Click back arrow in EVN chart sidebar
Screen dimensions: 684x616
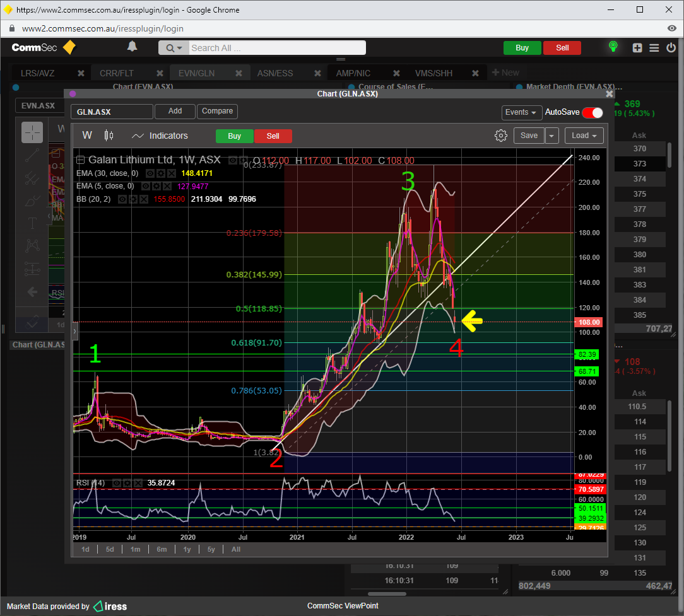point(32,292)
